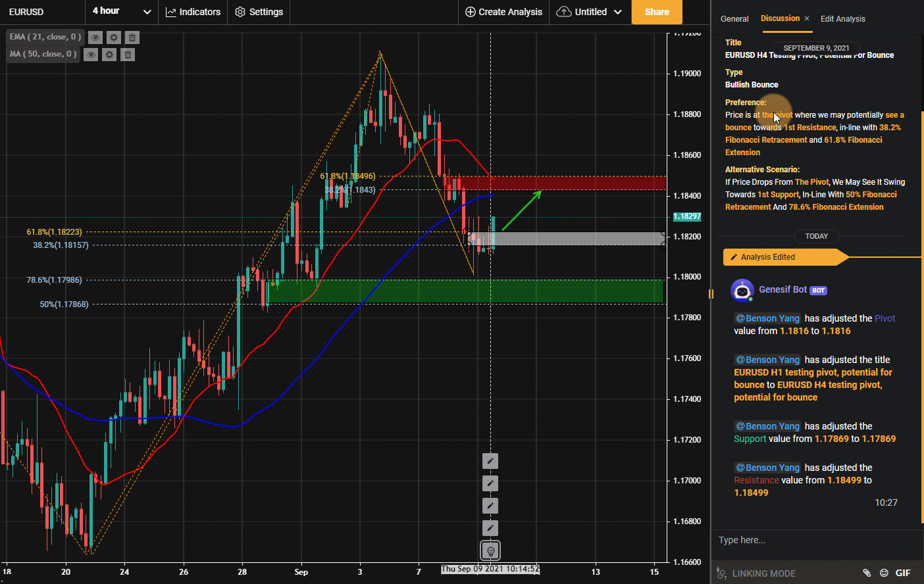Image resolution: width=924 pixels, height=584 pixels.
Task: Click the paperclip attachment icon
Action: 867,573
